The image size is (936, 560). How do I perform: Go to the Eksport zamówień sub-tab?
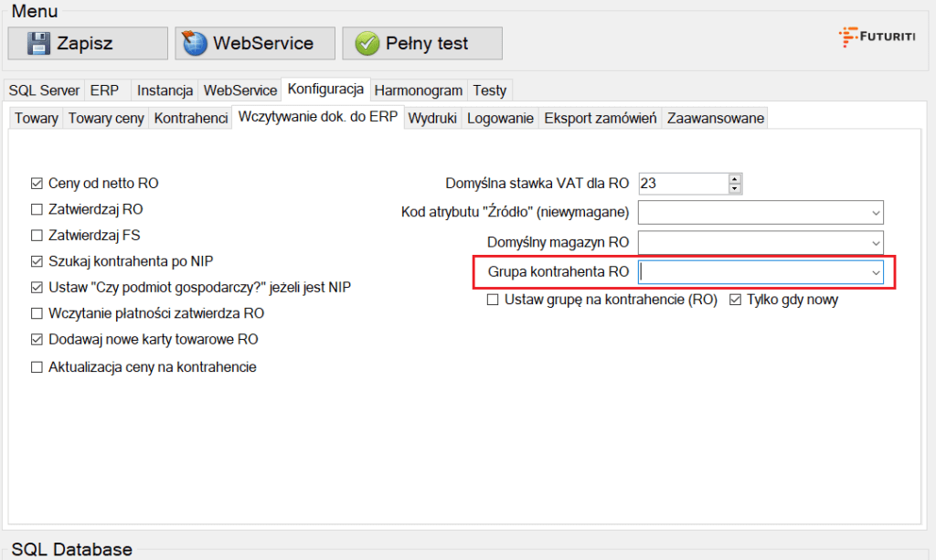600,119
